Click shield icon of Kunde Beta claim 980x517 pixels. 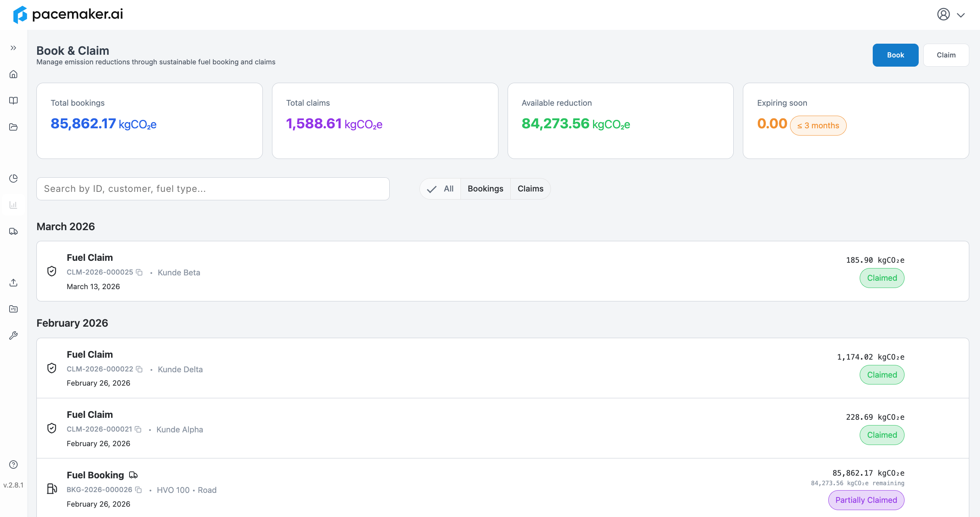(x=52, y=271)
